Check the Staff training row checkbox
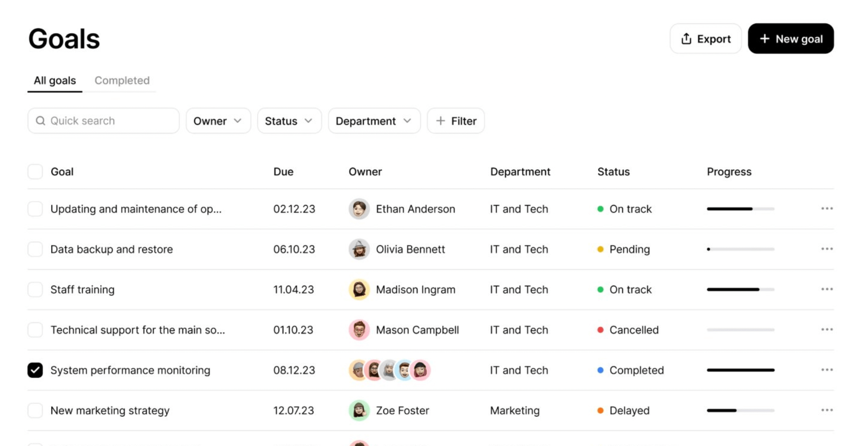 [x=35, y=289]
